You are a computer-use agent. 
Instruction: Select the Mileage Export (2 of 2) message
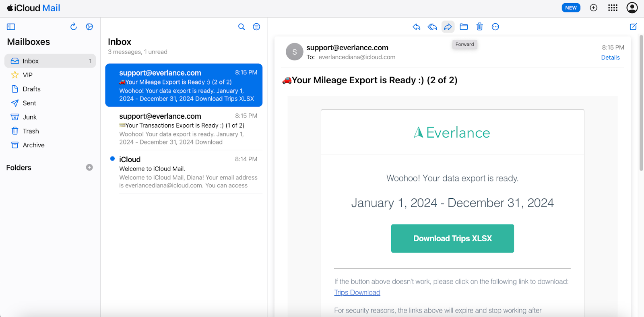(184, 85)
